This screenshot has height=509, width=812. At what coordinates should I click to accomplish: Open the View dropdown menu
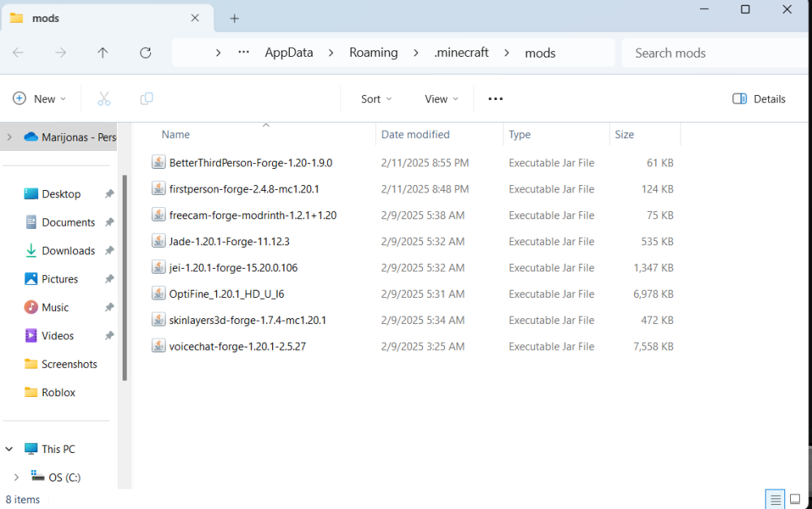click(441, 99)
